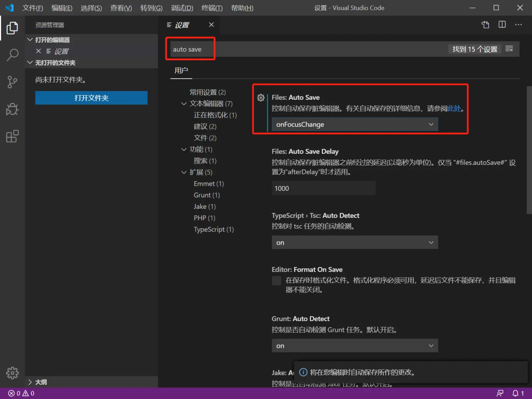The image size is (532, 399).
Task: Open the Manage gear at sidebar bottom
Action: point(12,373)
